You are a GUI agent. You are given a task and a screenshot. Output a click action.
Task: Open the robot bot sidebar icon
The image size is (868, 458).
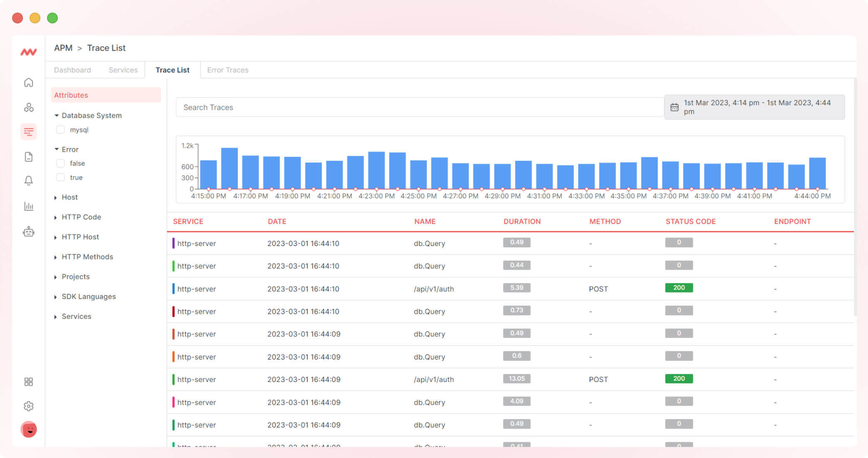tap(29, 231)
